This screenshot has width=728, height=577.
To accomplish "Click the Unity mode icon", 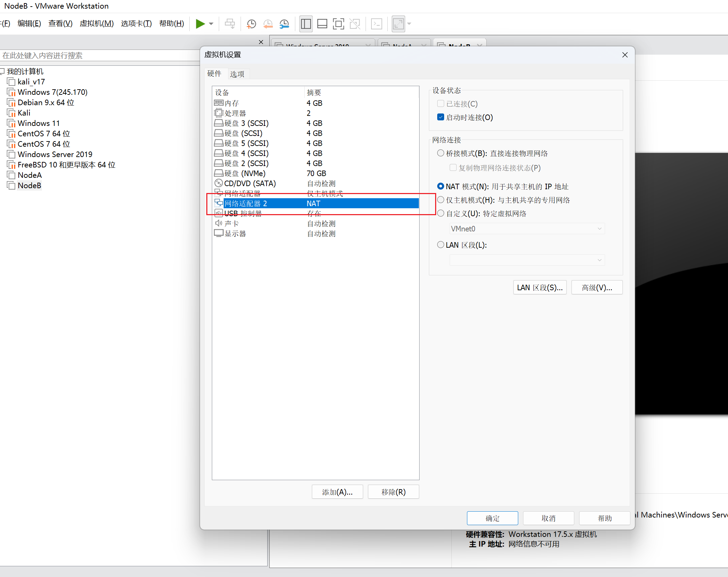I will (x=355, y=24).
